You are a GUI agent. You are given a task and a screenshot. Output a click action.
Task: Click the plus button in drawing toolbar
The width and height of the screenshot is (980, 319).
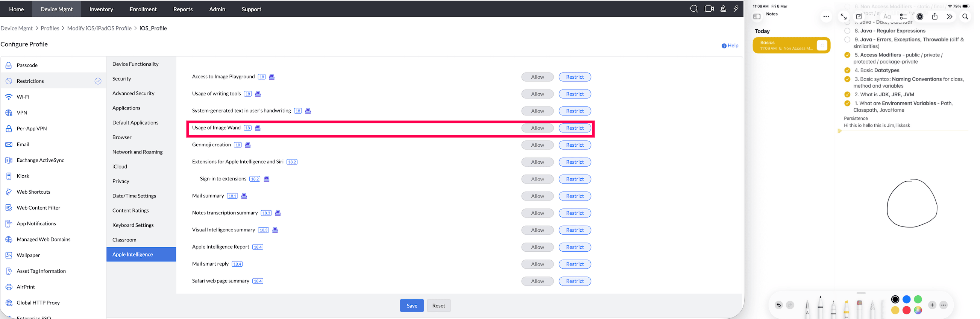pyautogui.click(x=932, y=305)
